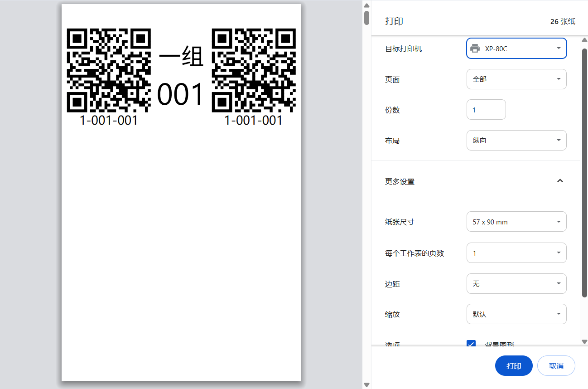Open the margins dropdown set to 无

click(516, 283)
